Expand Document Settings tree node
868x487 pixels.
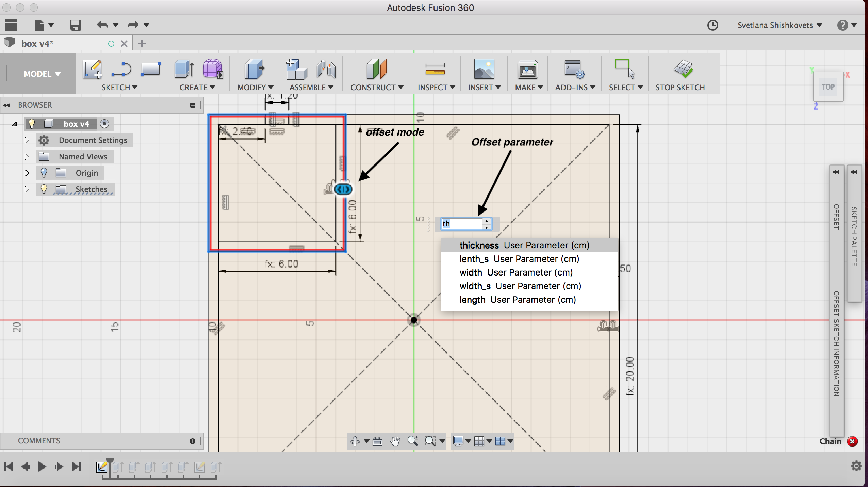pyautogui.click(x=27, y=140)
